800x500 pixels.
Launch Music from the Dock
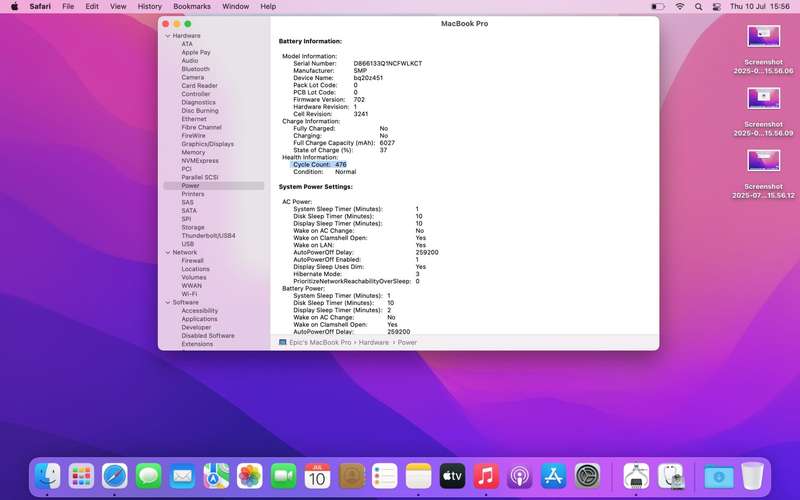click(486, 476)
